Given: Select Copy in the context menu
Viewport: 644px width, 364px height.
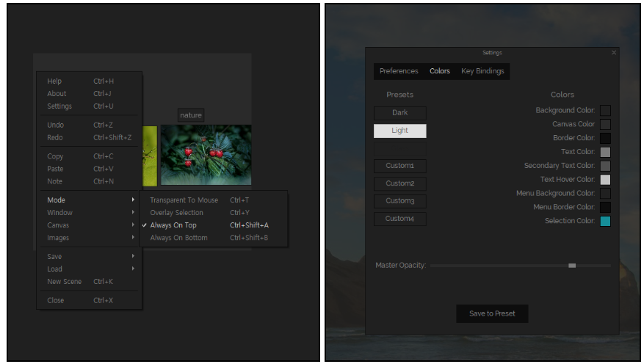Looking at the screenshot, I should [89, 156].
